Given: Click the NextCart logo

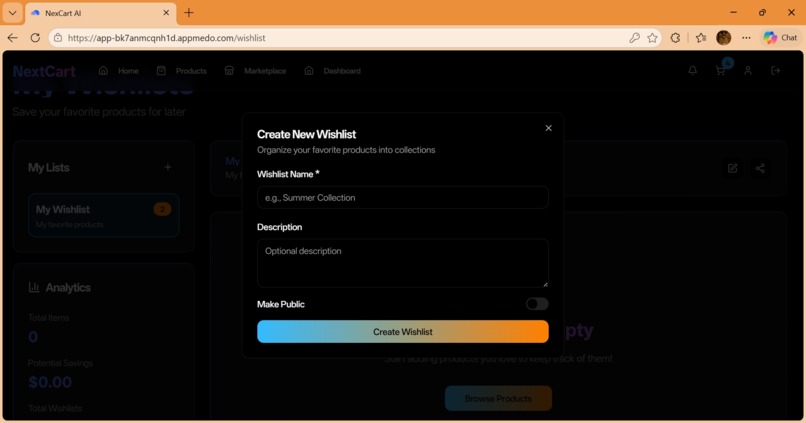Looking at the screenshot, I should (x=44, y=71).
